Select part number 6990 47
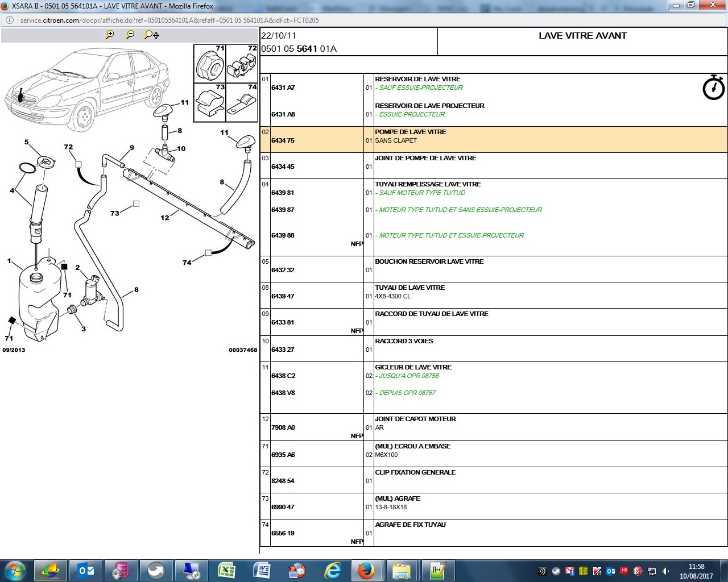This screenshot has height=582, width=728. [x=283, y=507]
